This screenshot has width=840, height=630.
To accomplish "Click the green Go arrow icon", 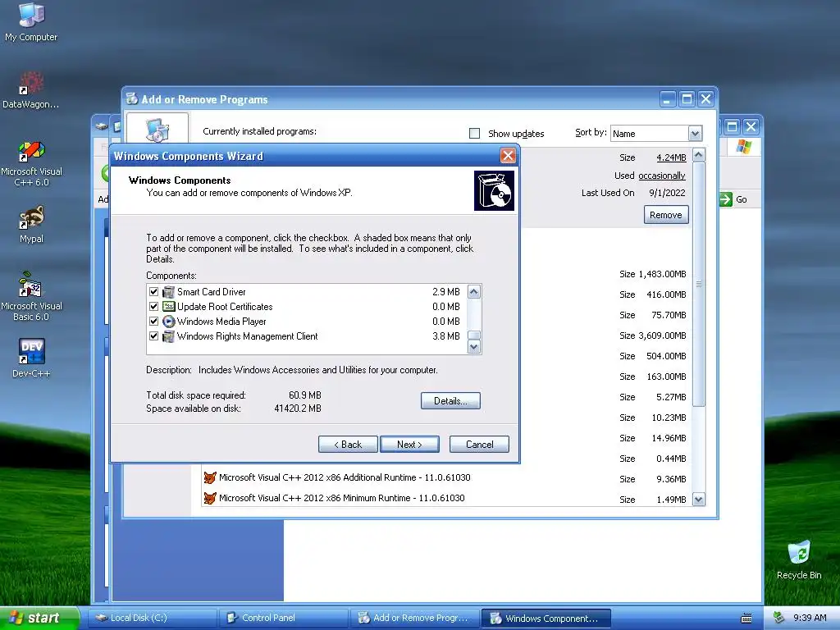I will pyautogui.click(x=725, y=199).
